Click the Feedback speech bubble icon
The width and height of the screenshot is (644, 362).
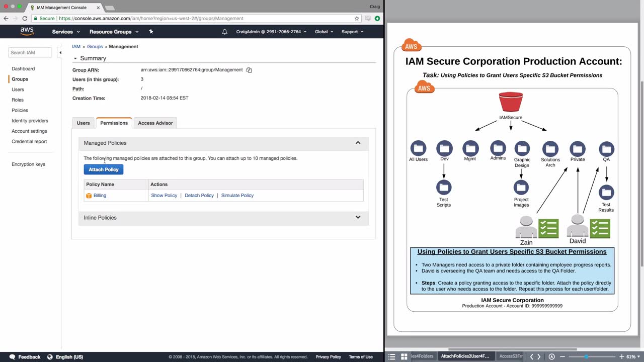pos(12,357)
